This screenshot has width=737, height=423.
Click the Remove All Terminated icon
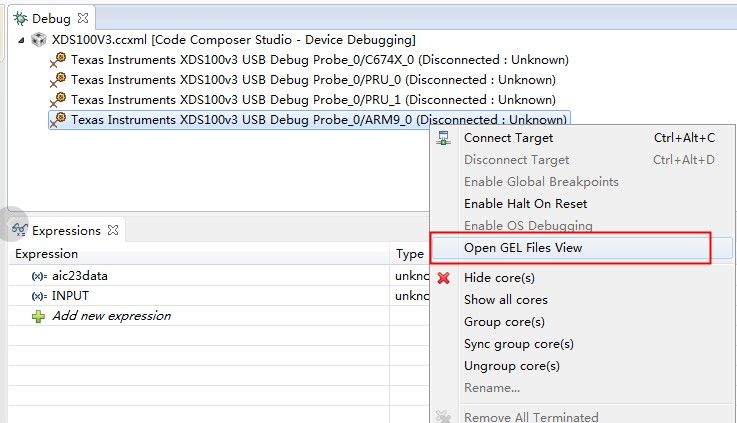[443, 417]
